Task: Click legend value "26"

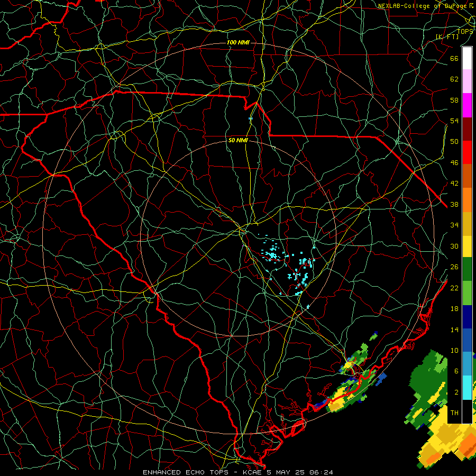Action: point(454,267)
